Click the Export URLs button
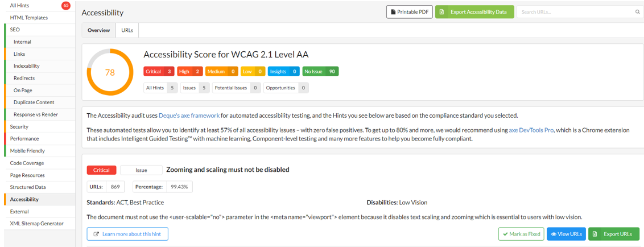The height and width of the screenshot is (247, 644). click(613, 234)
